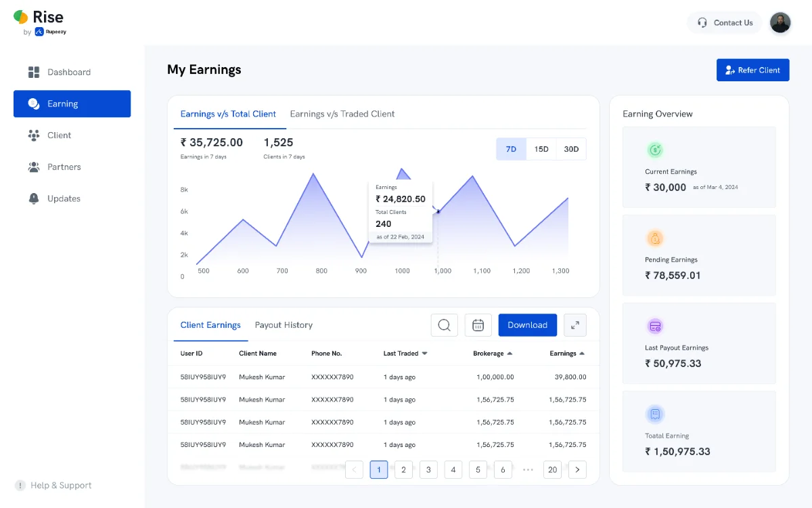The width and height of the screenshot is (812, 508).
Task: Click the Download button
Action: tap(528, 325)
